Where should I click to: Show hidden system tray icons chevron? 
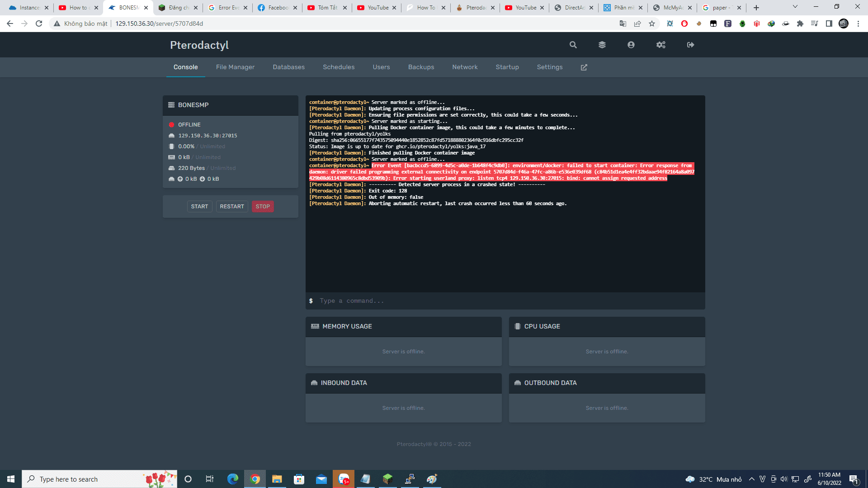pyautogui.click(x=751, y=479)
